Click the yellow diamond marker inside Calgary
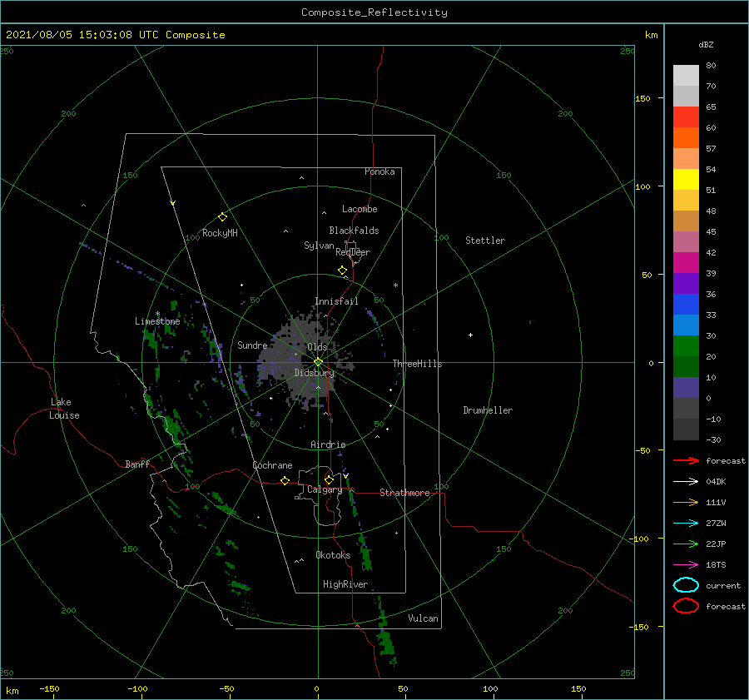Image resolution: width=749 pixels, height=700 pixels. (329, 479)
